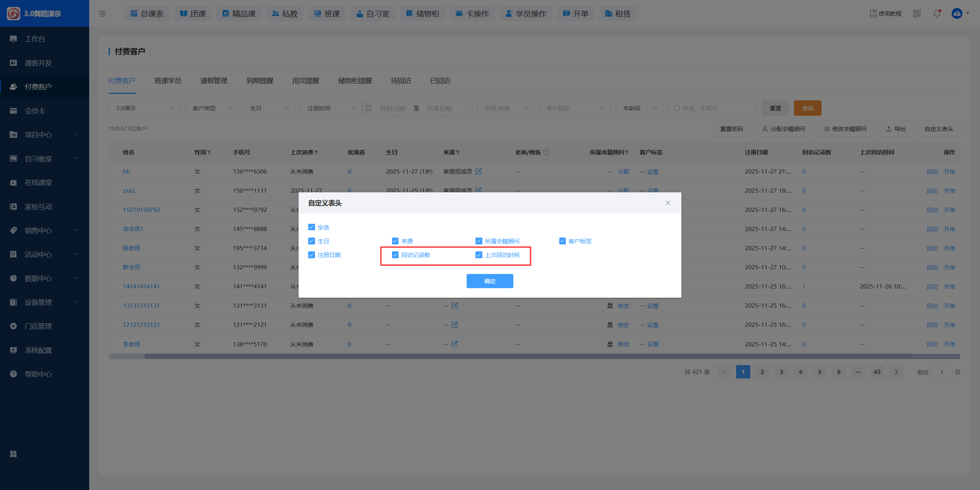
Task: Click the teacher/coach info circle icon
Action: pos(547,152)
